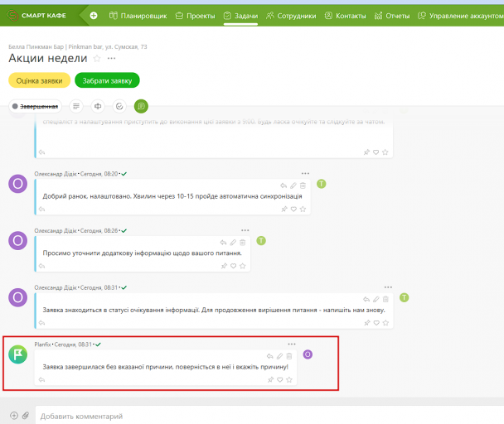
Task: Open the Сотрудники tab
Action: point(291,16)
